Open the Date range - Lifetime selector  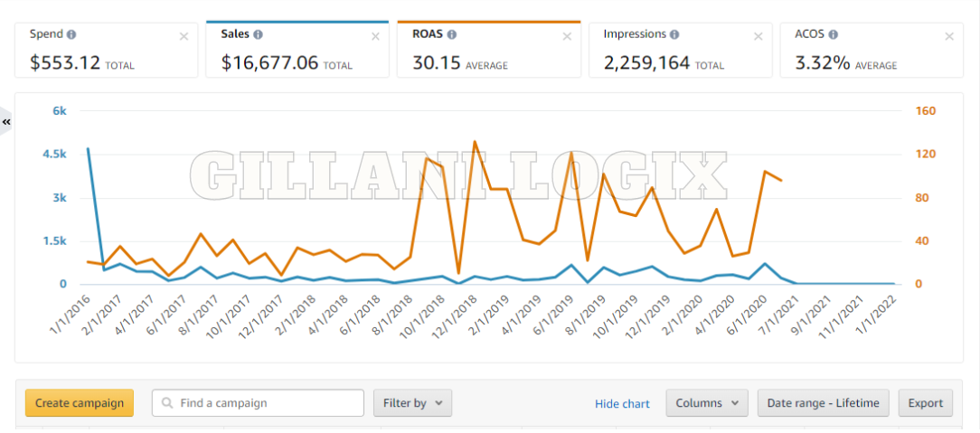[823, 403]
